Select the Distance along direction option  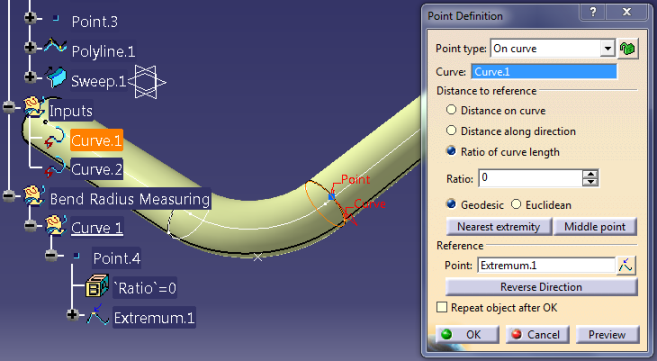(x=451, y=130)
